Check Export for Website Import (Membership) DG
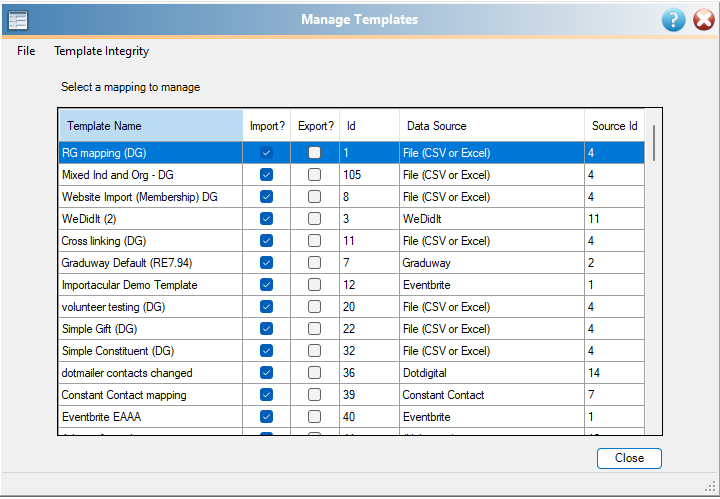720x499 pixels. coord(315,196)
